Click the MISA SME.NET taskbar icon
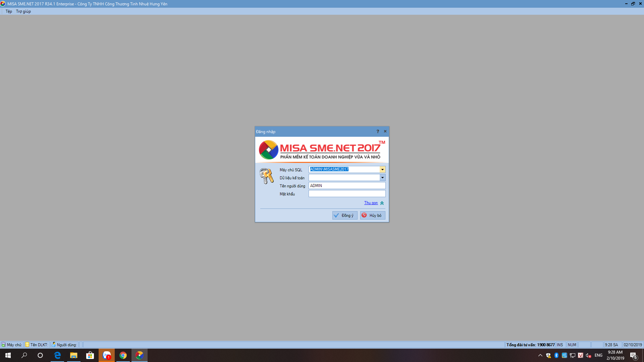 pos(140,355)
